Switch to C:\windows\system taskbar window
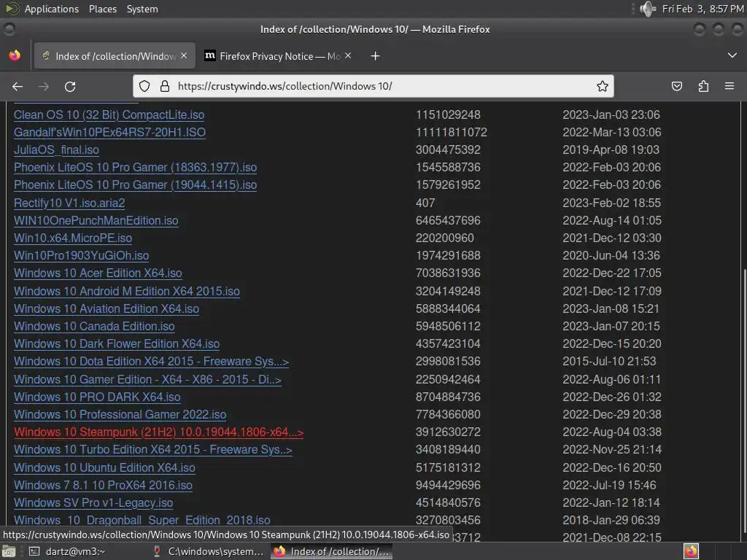The height and width of the screenshot is (560, 747). click(x=209, y=551)
